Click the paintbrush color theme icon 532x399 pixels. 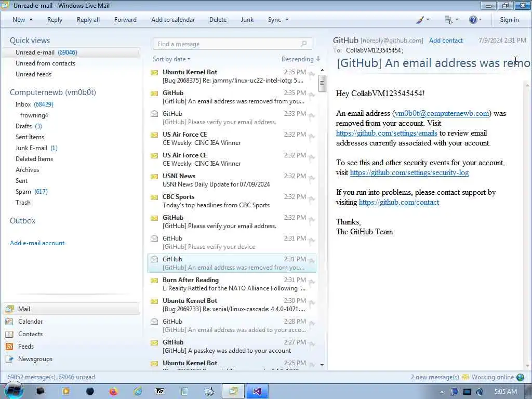(420, 20)
